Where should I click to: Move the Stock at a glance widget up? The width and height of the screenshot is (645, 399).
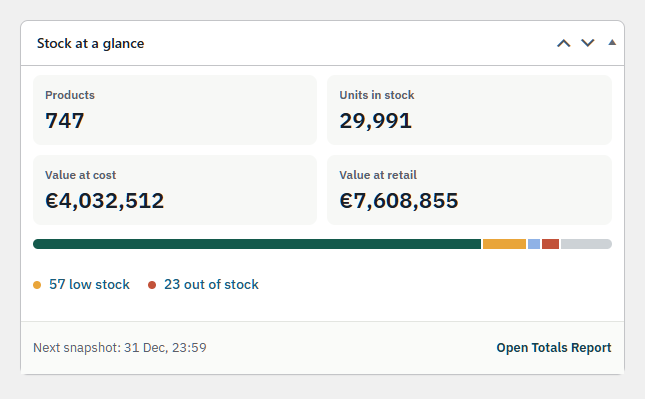pos(564,43)
